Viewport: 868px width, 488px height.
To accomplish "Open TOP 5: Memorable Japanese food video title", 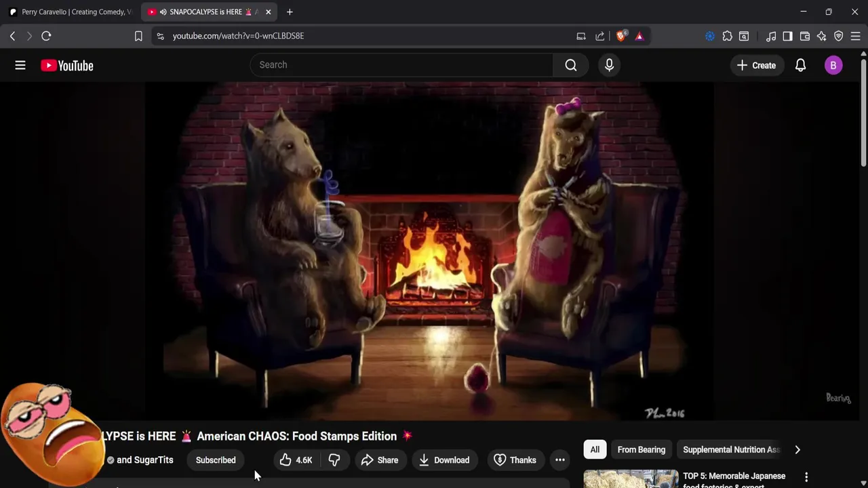I will point(734,480).
